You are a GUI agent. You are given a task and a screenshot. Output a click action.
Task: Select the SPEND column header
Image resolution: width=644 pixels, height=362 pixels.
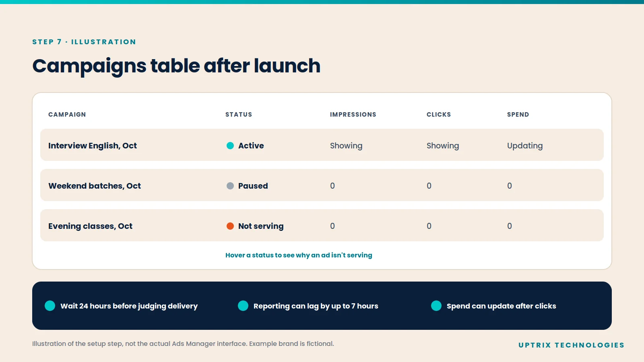[518, 115]
